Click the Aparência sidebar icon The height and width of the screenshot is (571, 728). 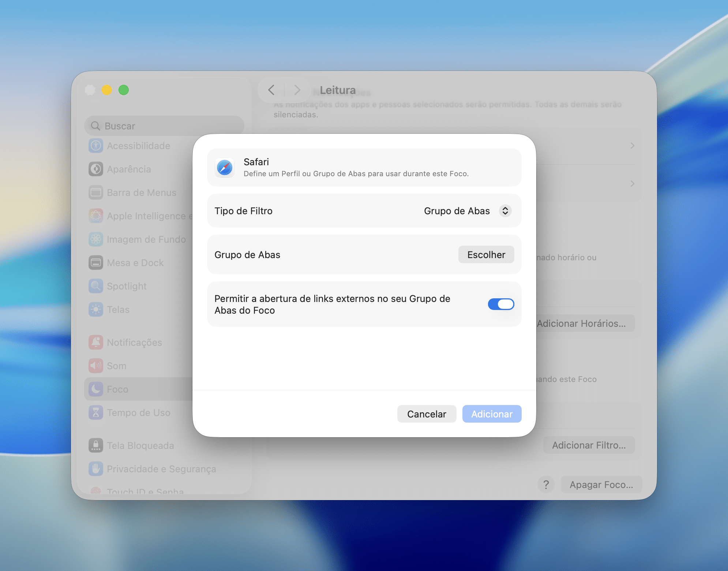coord(96,169)
